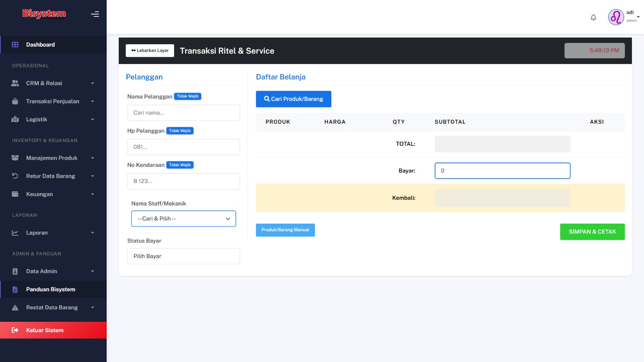The height and width of the screenshot is (362, 644).
Task: Click the Cari Produk/Barang button
Action: [293, 99]
